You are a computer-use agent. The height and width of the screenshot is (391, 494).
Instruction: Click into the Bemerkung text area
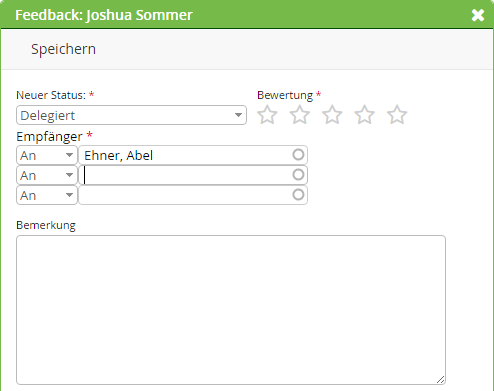click(x=231, y=310)
